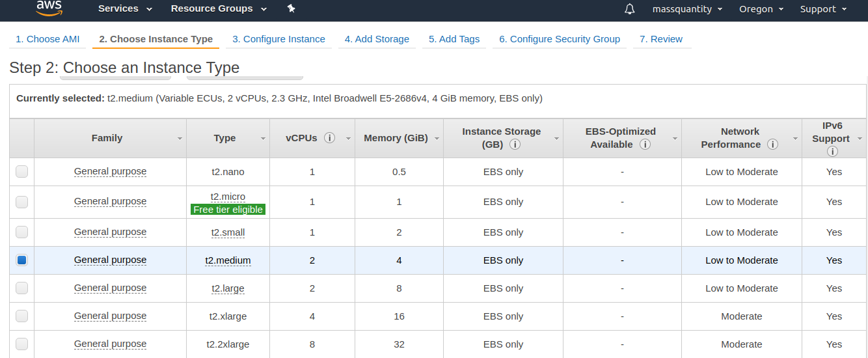Select the t2.nano instance checkbox
Viewport: 868px width, 358px height.
22,172
